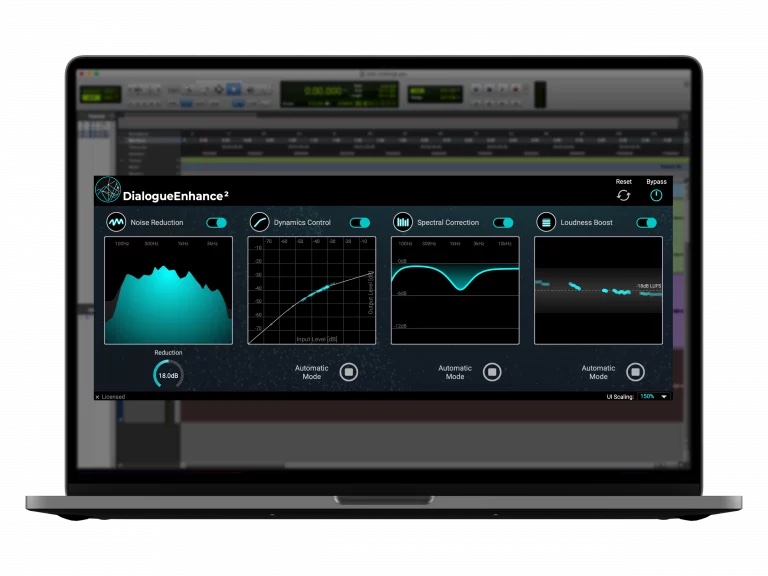Click the UI Scaling label

[620, 397]
